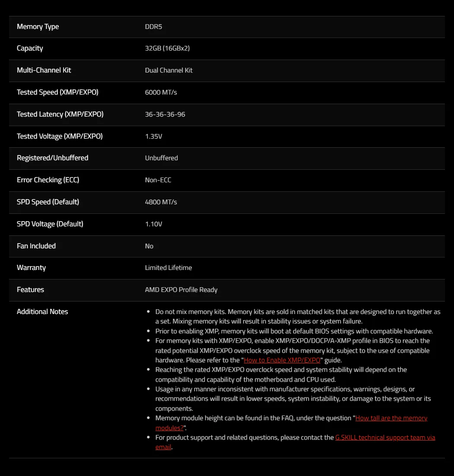Open the How to Enable XMP/EXPO guide link

tap(282, 360)
